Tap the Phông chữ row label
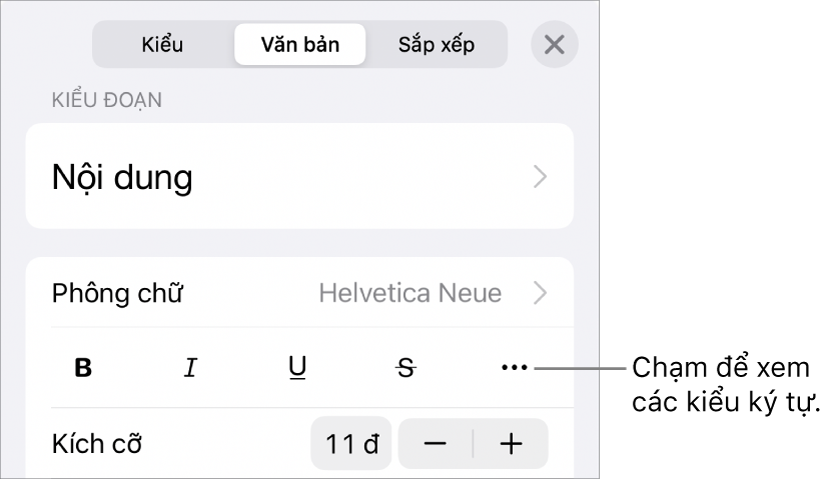Viewport: 825px width, 479px height. (x=117, y=293)
